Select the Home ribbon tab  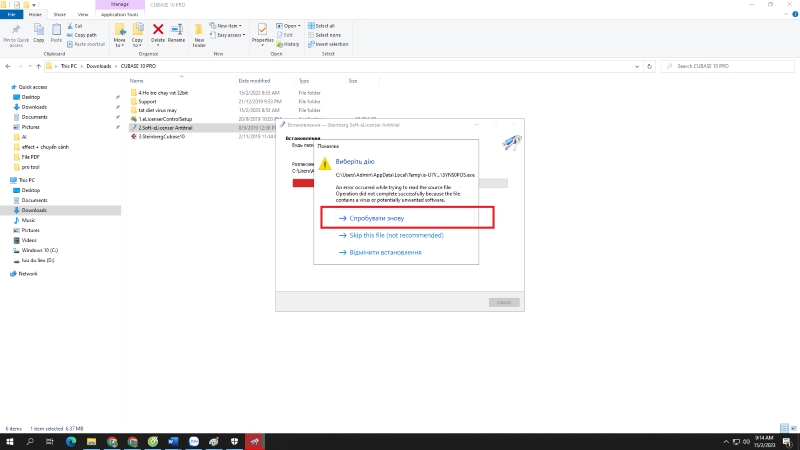(x=35, y=14)
